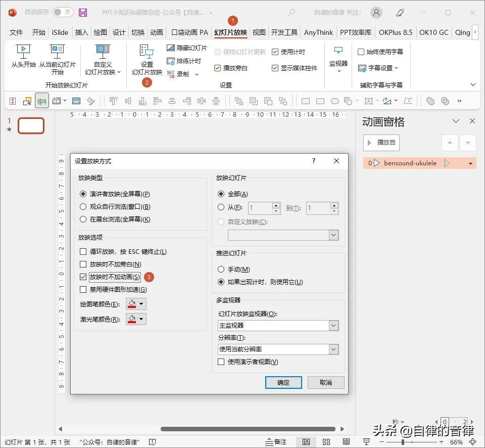The height and width of the screenshot is (448, 485).
Task: Expand the resolution dropdown
Action: tap(333, 349)
